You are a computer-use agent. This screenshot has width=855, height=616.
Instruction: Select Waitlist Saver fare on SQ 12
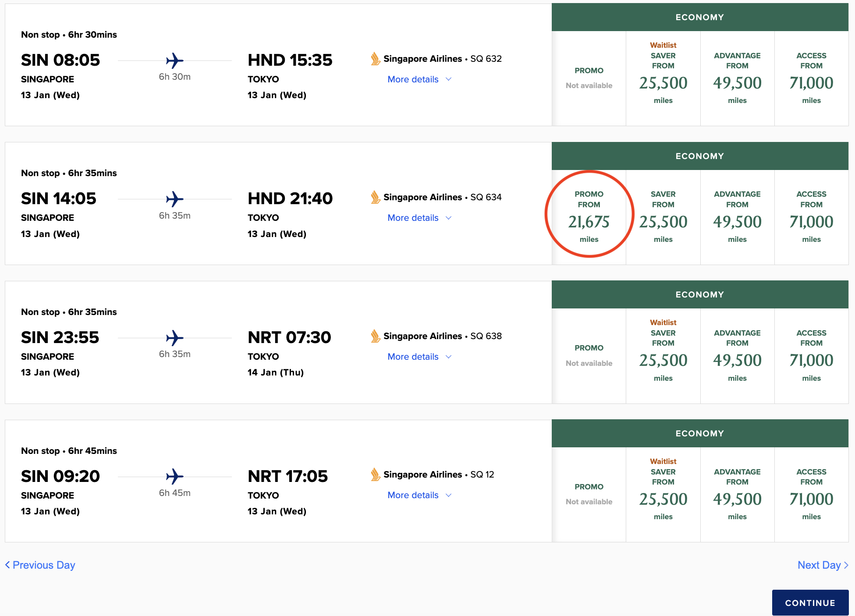[x=663, y=495]
